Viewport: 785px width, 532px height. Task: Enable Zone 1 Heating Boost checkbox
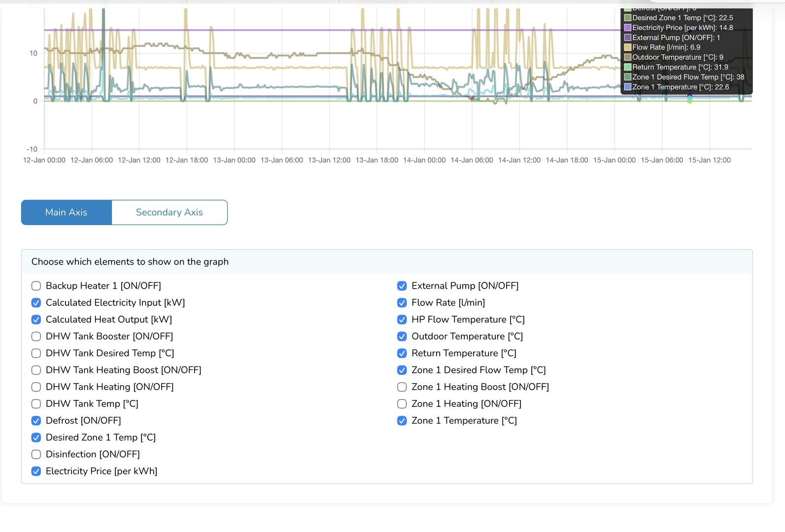point(402,387)
